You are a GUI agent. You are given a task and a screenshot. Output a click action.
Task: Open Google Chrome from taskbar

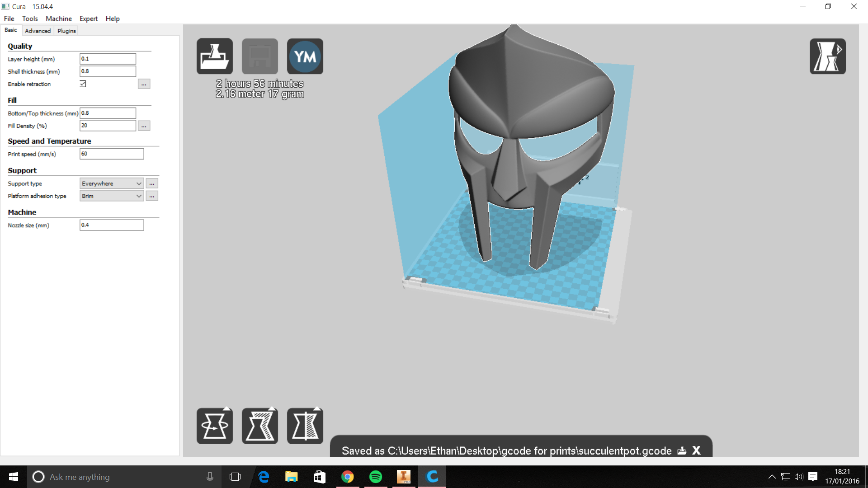348,477
